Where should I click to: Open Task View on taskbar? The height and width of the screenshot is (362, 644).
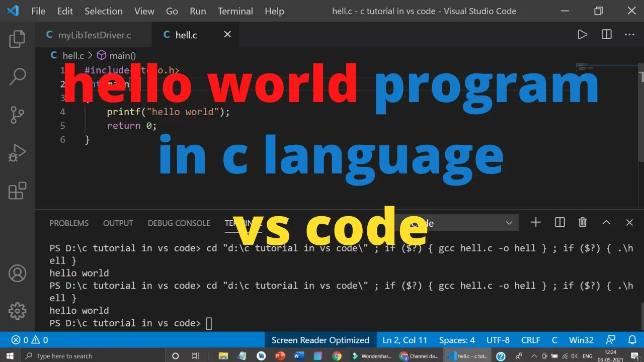pyautogui.click(x=196, y=355)
